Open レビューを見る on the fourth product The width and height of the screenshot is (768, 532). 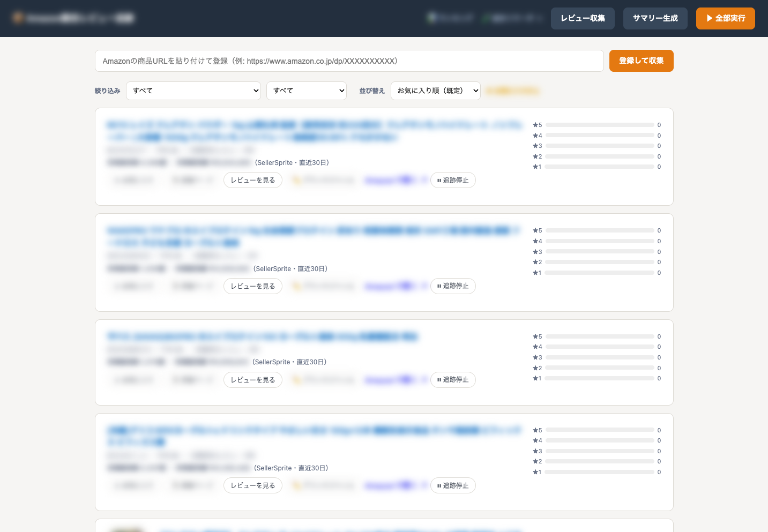tap(253, 485)
